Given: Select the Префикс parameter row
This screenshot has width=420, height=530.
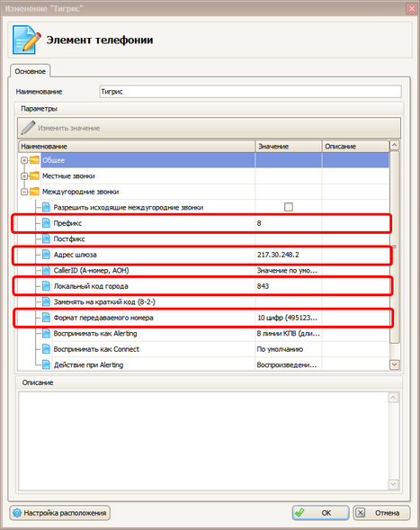Looking at the screenshot, I should click(x=204, y=223).
